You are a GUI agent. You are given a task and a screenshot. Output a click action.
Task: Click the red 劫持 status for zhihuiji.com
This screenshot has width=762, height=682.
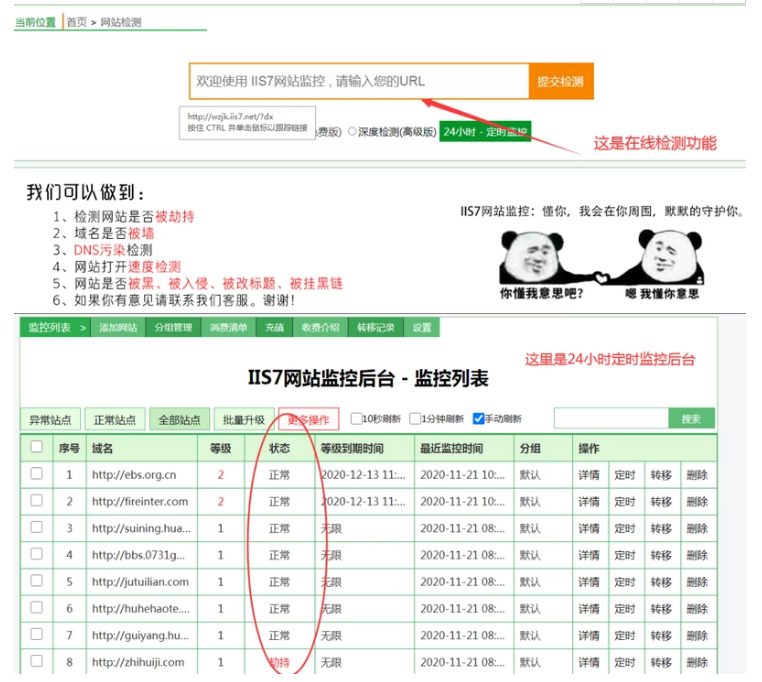(279, 662)
